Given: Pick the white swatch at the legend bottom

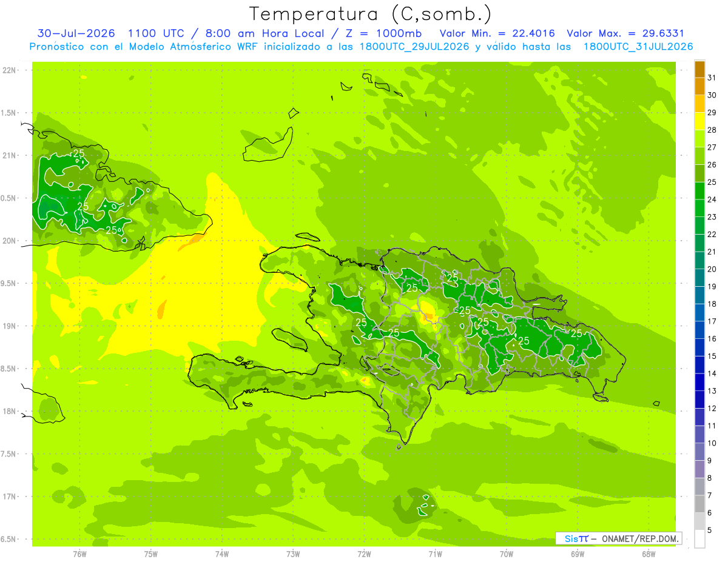Looking at the screenshot, I should click(699, 539).
